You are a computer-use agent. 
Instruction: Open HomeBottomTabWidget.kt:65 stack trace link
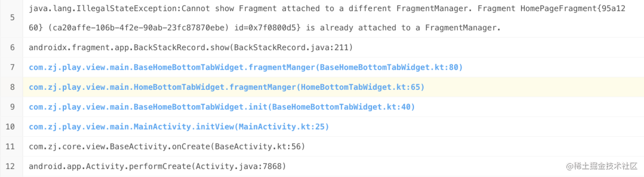[x=227, y=87]
